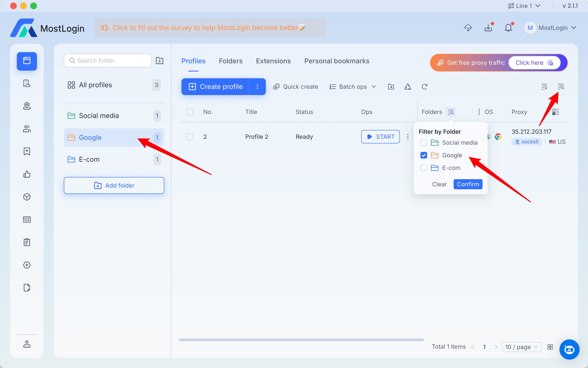Viewport: 588px width, 368px height.
Task: Click Quick create
Action: point(296,87)
